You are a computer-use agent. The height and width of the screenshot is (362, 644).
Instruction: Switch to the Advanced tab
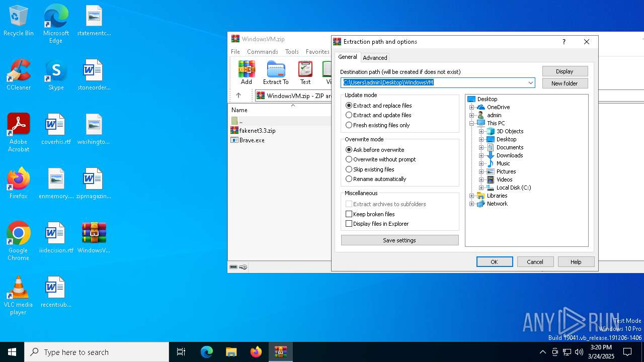coord(375,58)
